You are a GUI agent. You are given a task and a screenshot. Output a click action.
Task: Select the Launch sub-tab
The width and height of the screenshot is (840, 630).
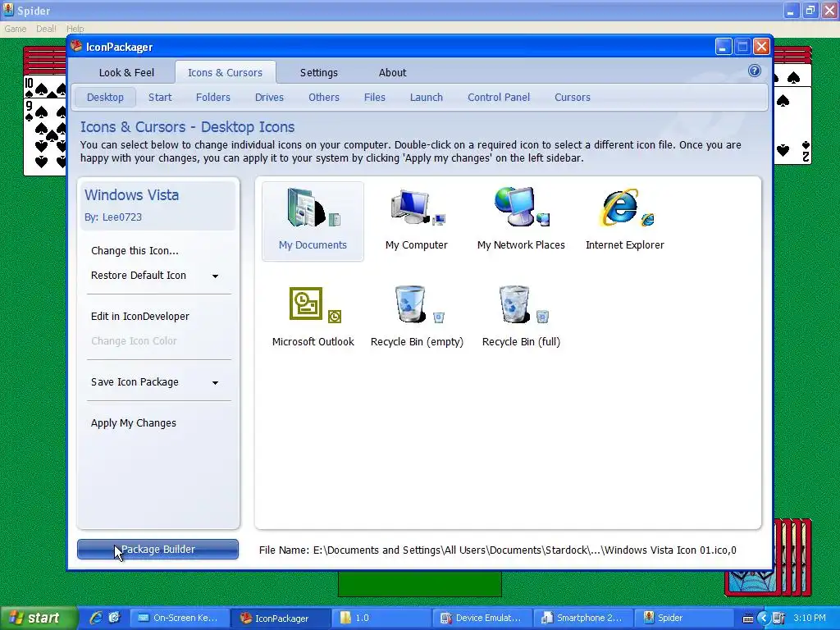tap(427, 97)
